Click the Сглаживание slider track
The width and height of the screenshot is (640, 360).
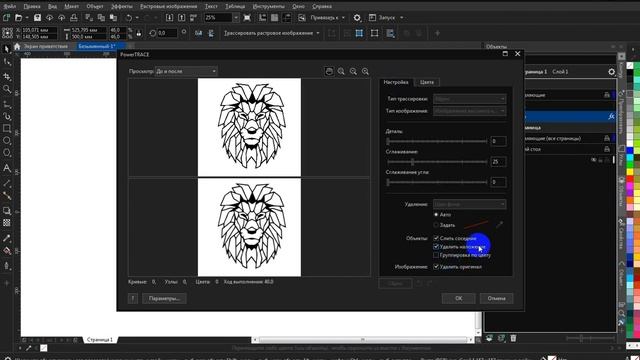(437, 162)
